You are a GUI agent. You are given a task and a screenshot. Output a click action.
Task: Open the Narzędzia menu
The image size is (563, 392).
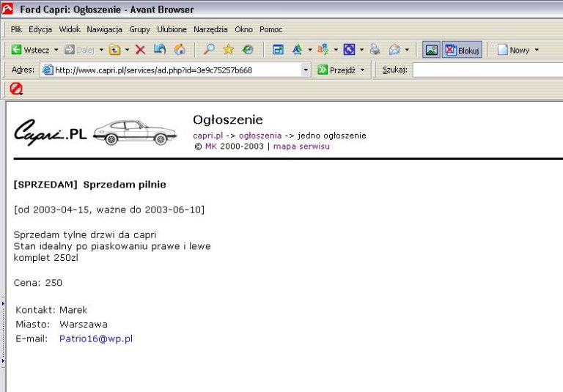(211, 29)
